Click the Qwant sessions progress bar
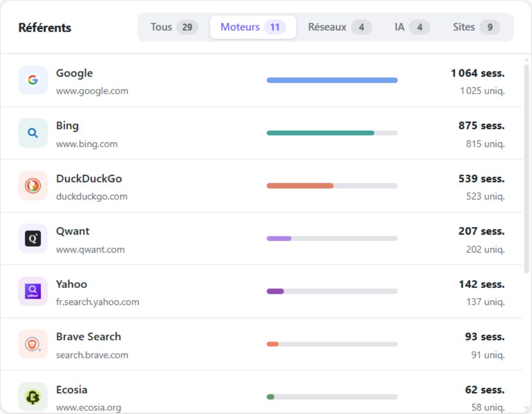This screenshot has height=414, width=532. point(332,238)
